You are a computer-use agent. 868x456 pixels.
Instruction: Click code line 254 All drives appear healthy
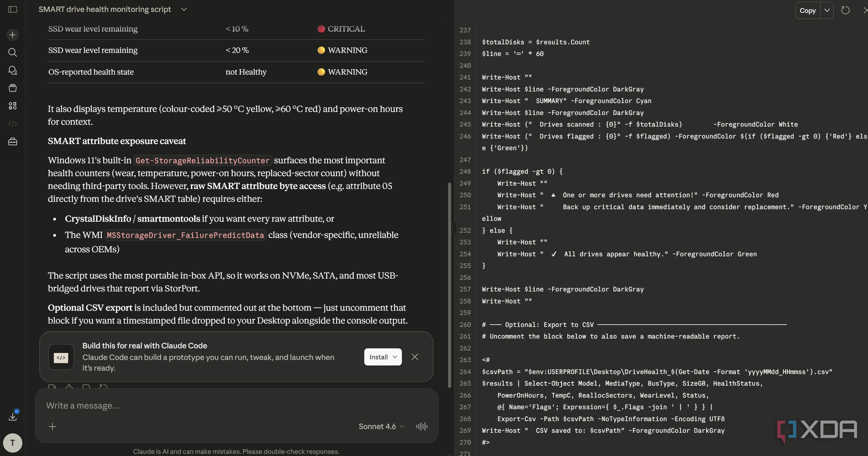[x=627, y=254]
